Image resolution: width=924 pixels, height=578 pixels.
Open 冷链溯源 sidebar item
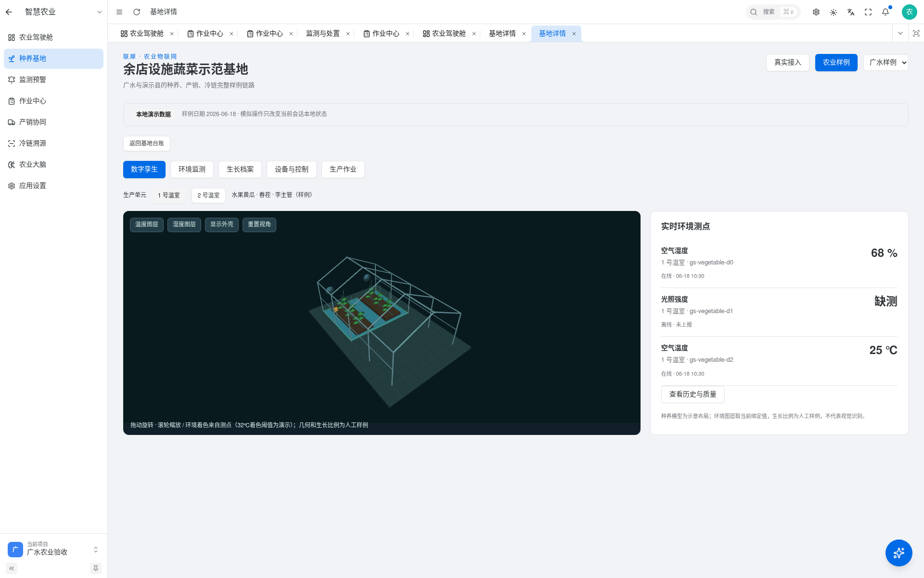click(53, 144)
